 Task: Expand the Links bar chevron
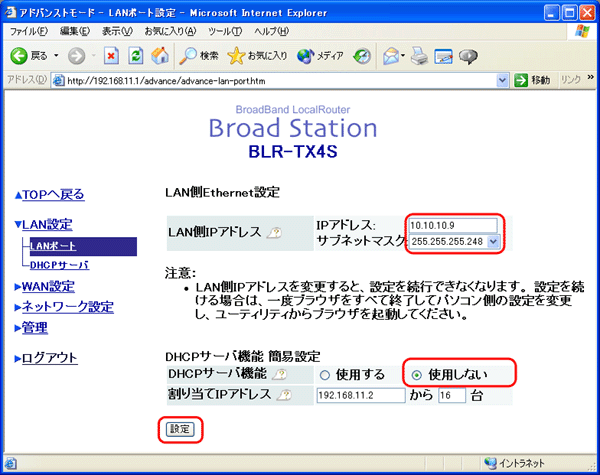click(x=590, y=78)
